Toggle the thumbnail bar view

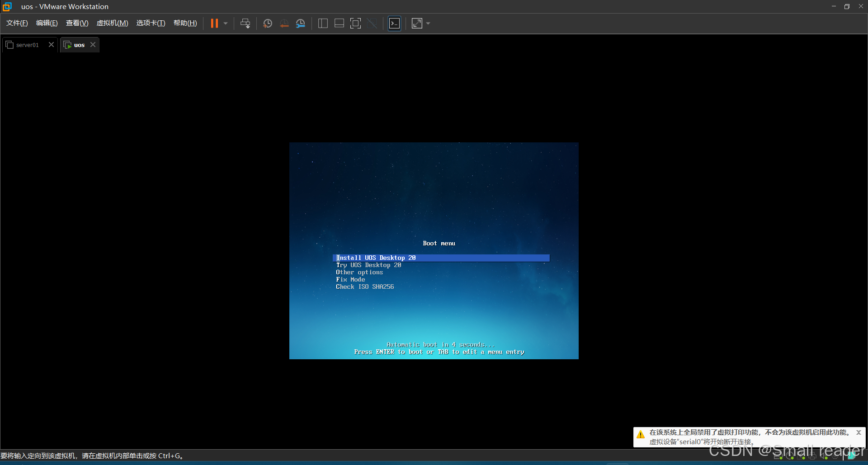tap(339, 23)
